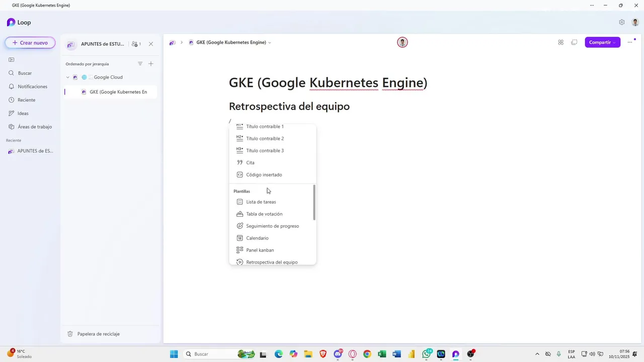644x362 pixels.
Task: Open Áreas de trabajo
Action: pos(35,127)
